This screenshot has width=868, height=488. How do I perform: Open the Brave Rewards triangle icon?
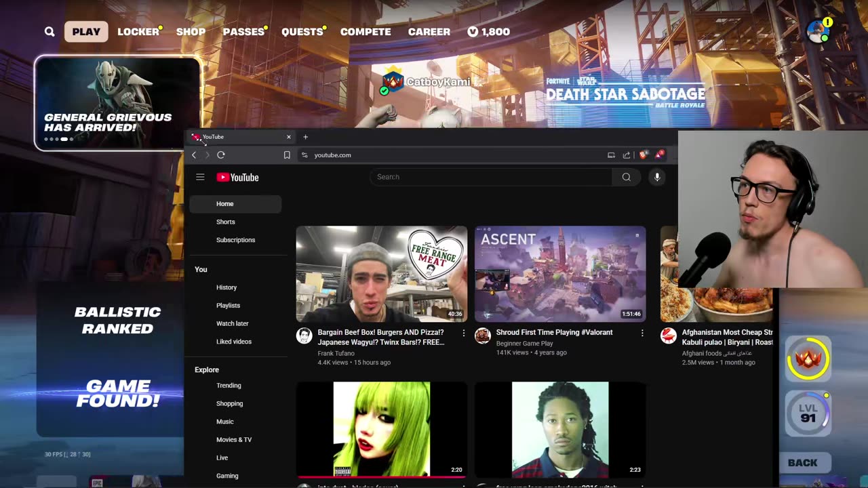pos(659,155)
